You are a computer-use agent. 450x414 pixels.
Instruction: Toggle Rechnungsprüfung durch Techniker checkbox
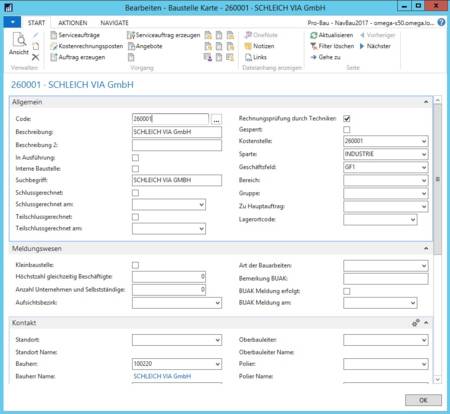(347, 119)
